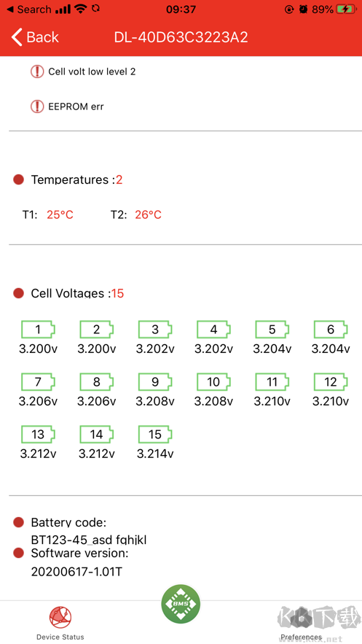Tap the cell 15 battery icon

(155, 435)
